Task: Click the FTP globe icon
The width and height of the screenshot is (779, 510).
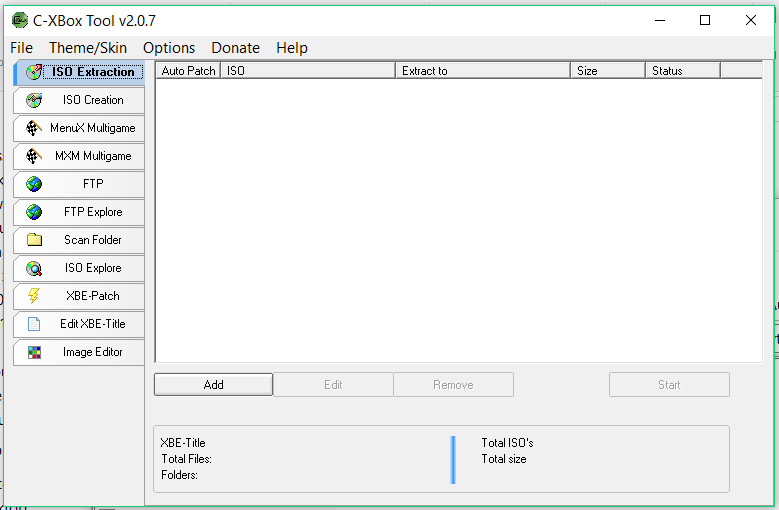Action: pyautogui.click(x=34, y=184)
